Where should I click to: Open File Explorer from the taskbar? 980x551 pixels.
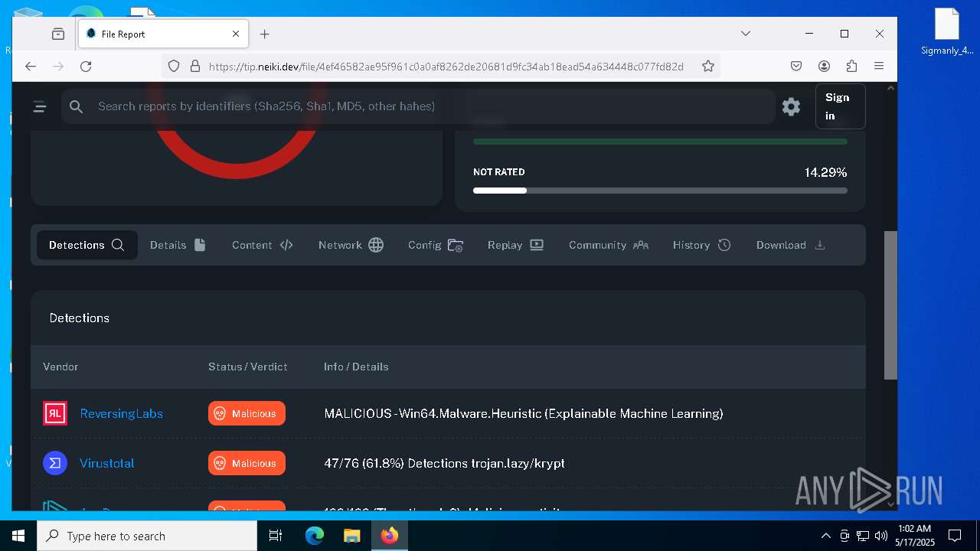351,536
